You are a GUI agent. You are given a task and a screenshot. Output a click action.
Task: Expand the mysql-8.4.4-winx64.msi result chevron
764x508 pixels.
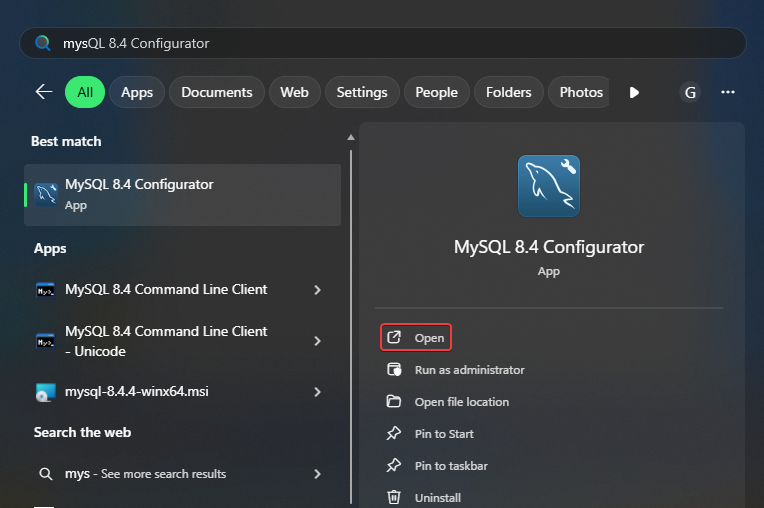point(318,392)
